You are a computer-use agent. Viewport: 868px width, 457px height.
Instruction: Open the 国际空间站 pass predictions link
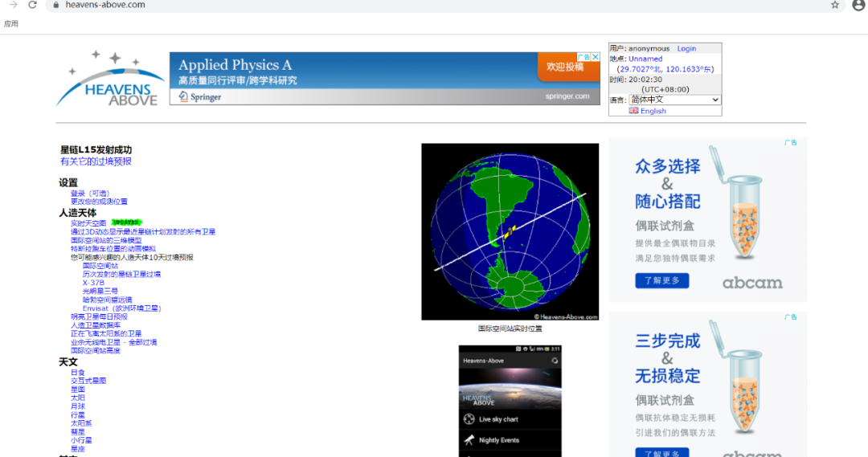[x=100, y=266]
